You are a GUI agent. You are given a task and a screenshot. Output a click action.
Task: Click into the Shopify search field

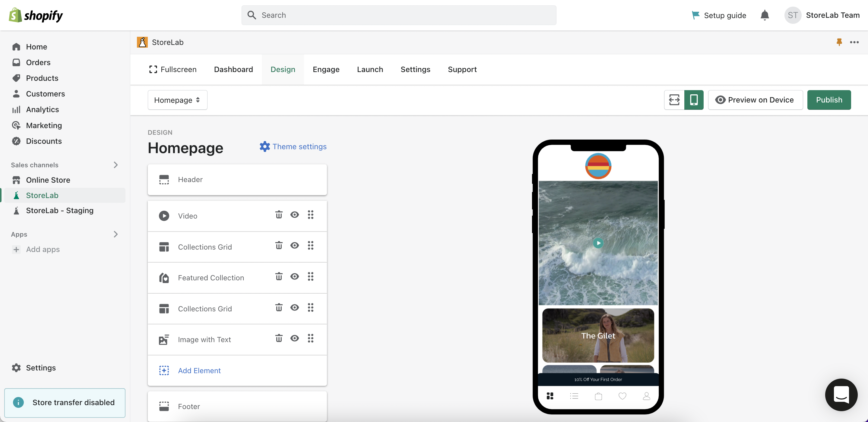point(399,15)
